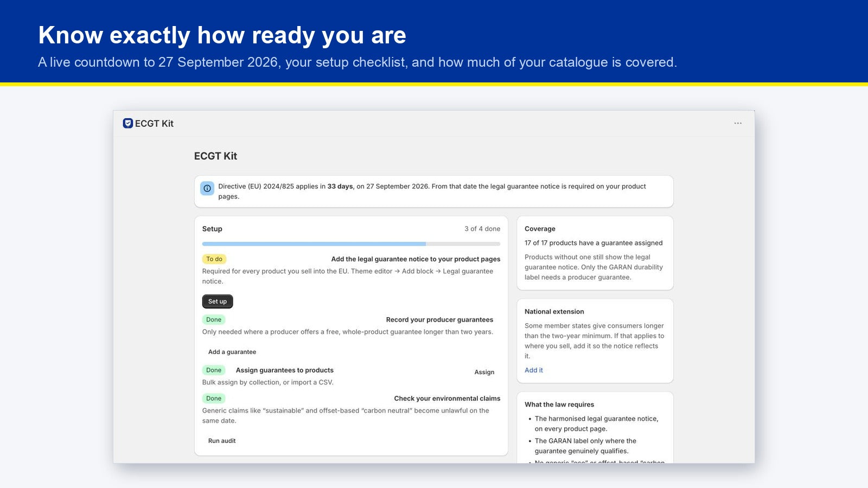Click the 3 of 4 done counter
The height and width of the screenshot is (488, 868).
482,229
